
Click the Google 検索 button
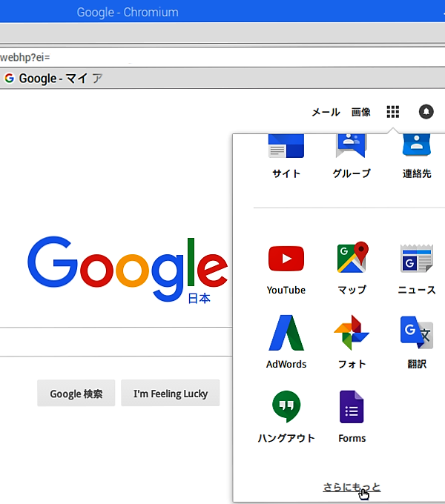pos(76,393)
